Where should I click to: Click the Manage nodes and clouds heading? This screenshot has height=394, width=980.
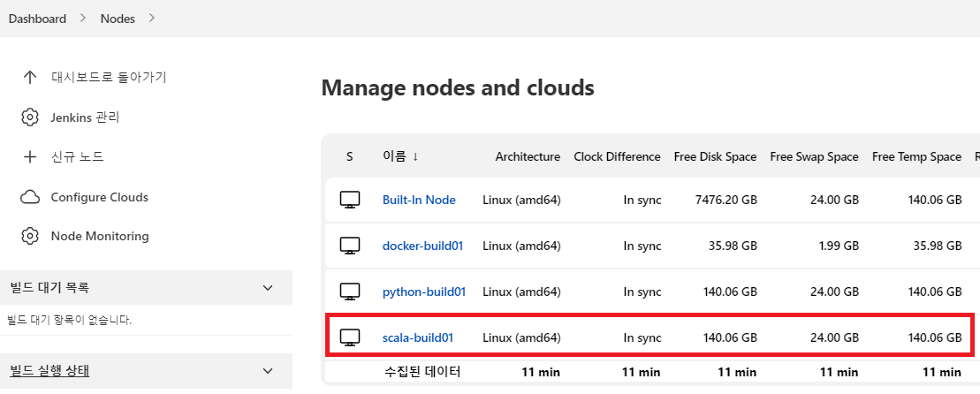[x=458, y=88]
